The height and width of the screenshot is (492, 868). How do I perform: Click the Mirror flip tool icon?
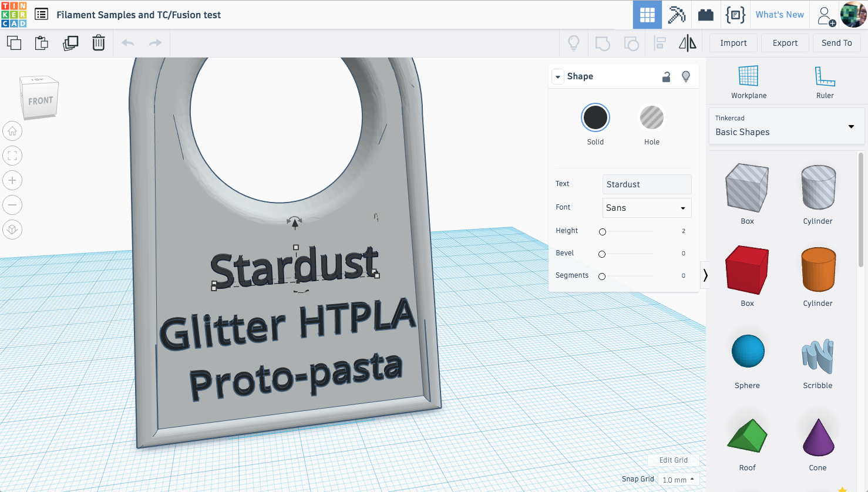click(687, 43)
